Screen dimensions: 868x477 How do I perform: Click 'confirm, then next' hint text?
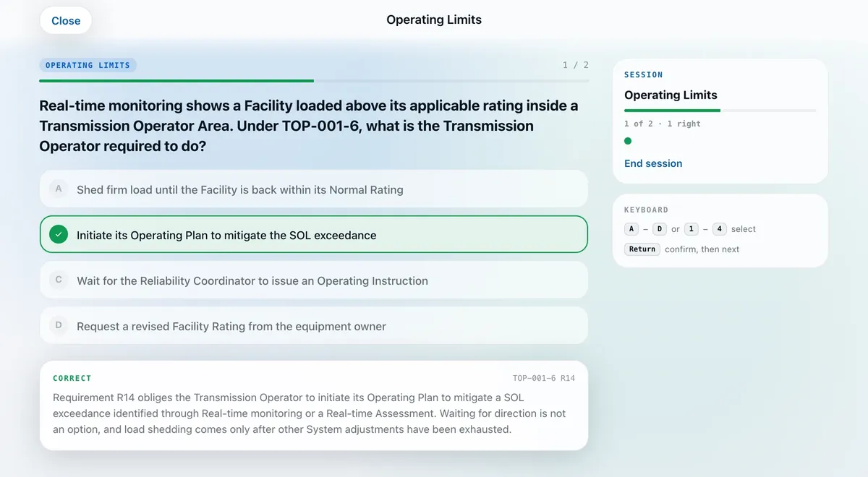pyautogui.click(x=702, y=249)
